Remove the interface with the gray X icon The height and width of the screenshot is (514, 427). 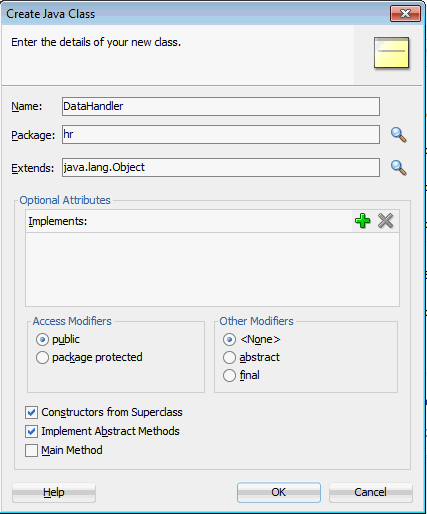pyautogui.click(x=386, y=221)
